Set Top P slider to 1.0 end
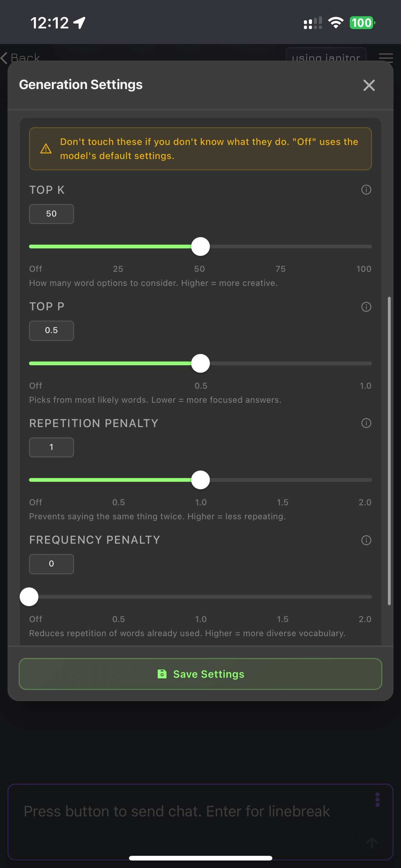401x868 pixels. click(x=371, y=364)
